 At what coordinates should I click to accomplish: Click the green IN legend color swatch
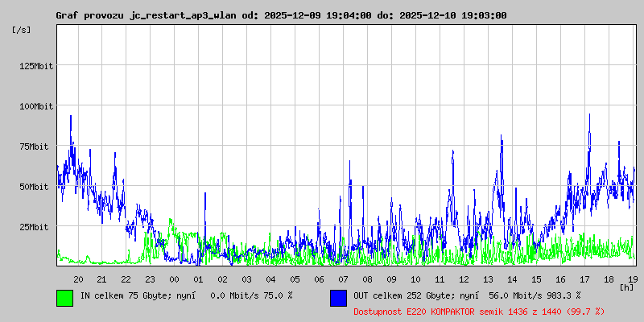[64, 297]
